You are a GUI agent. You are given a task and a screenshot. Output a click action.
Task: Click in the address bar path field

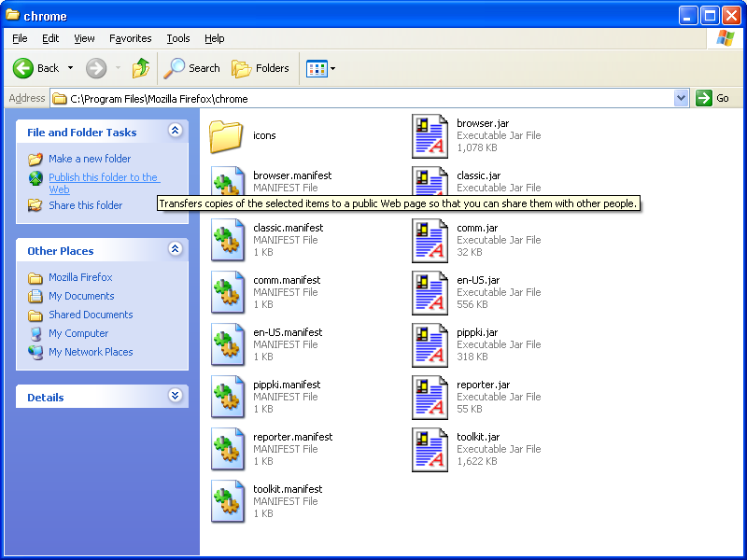click(373, 98)
